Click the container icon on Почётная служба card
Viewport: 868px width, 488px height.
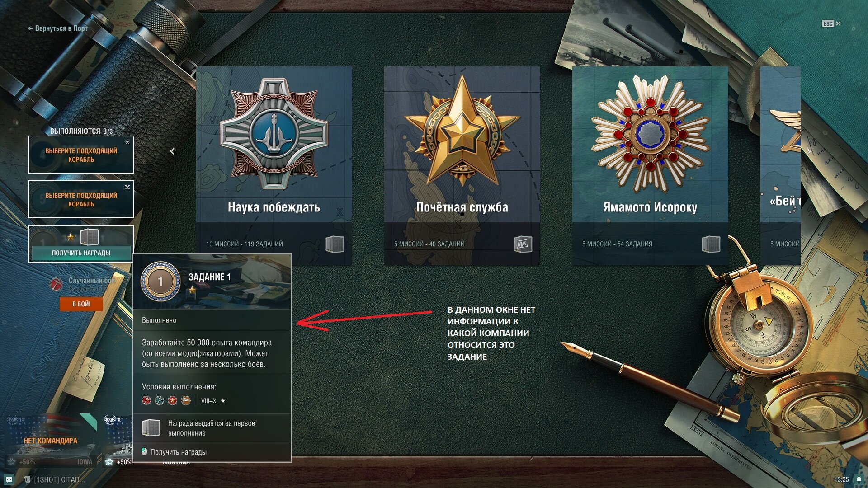coord(523,244)
